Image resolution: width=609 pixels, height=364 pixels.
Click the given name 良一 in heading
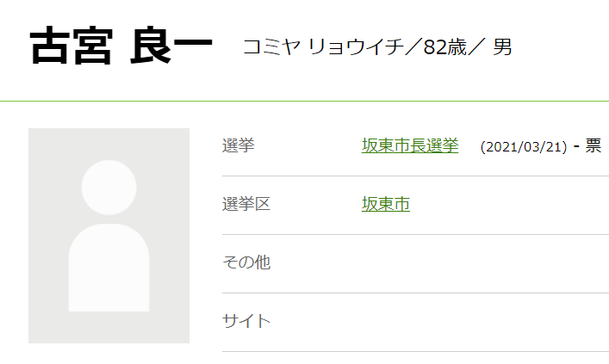pos(171,46)
